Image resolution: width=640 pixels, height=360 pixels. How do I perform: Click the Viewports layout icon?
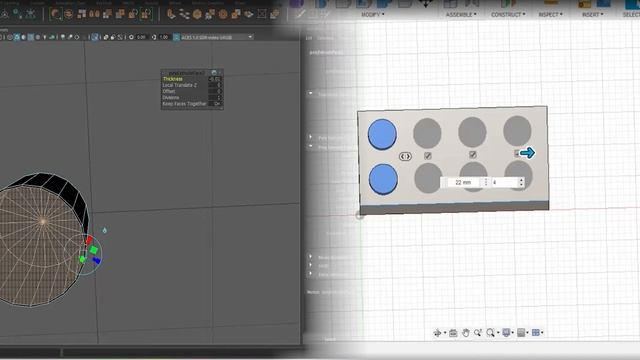pos(536,333)
